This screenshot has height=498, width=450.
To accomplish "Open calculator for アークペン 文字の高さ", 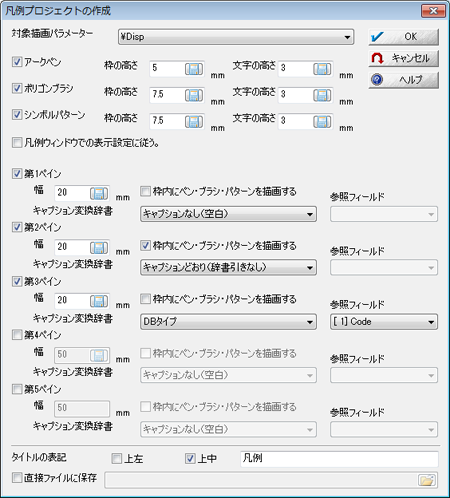I will 322,69.
